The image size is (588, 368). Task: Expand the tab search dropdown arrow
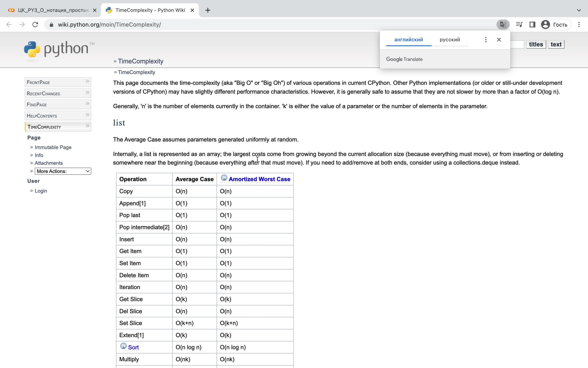tap(579, 10)
